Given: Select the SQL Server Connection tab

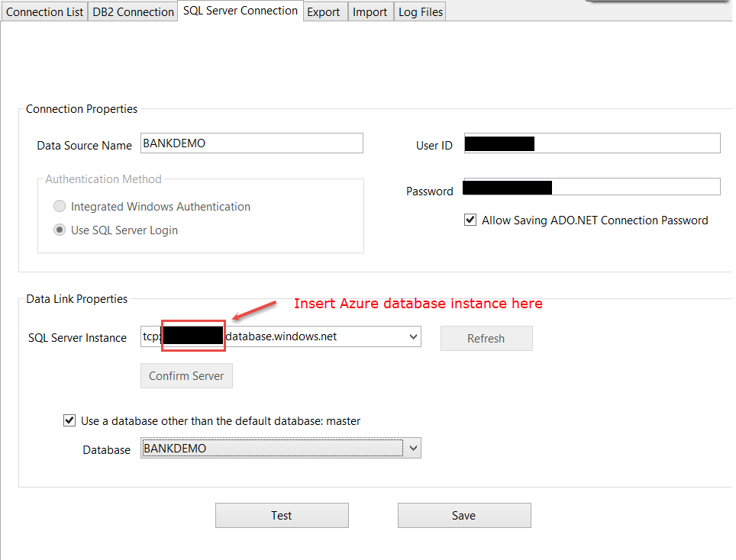Looking at the screenshot, I should click(x=240, y=11).
